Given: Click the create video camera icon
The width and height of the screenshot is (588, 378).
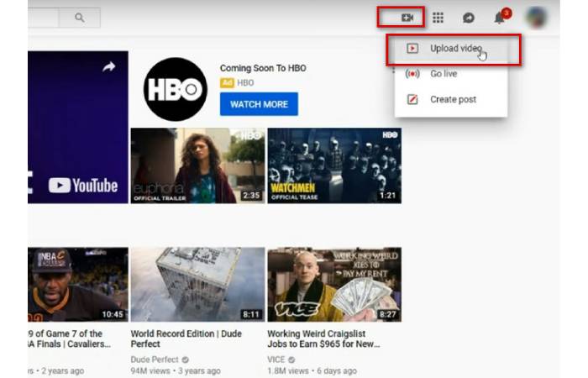Looking at the screenshot, I should coord(407,18).
